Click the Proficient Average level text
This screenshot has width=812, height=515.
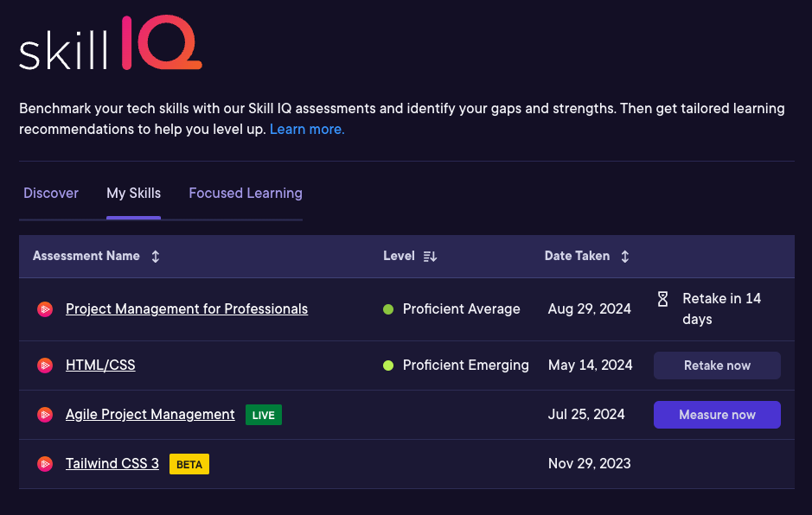click(462, 309)
